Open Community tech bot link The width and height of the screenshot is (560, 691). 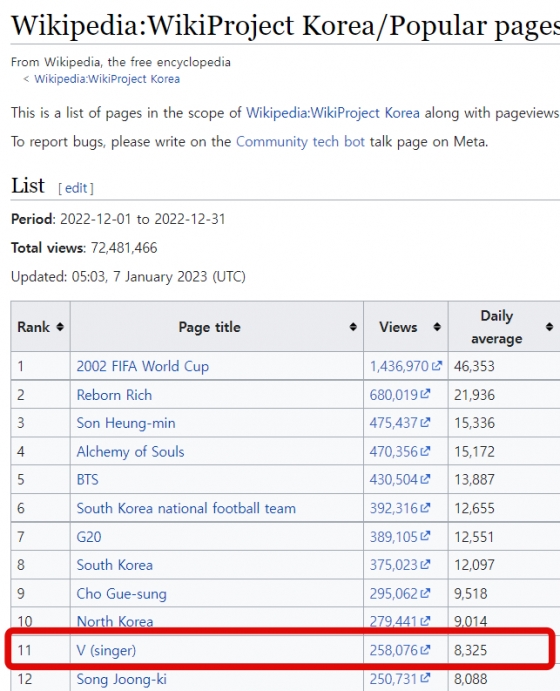point(300,142)
